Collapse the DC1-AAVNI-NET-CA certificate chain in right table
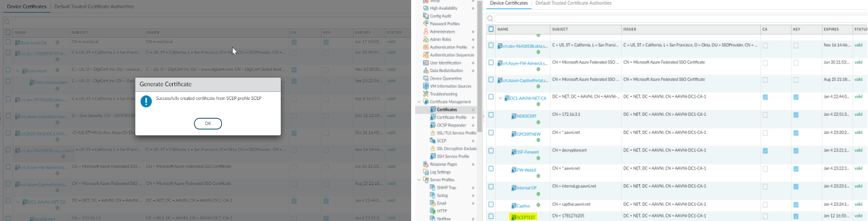 click(500, 98)
